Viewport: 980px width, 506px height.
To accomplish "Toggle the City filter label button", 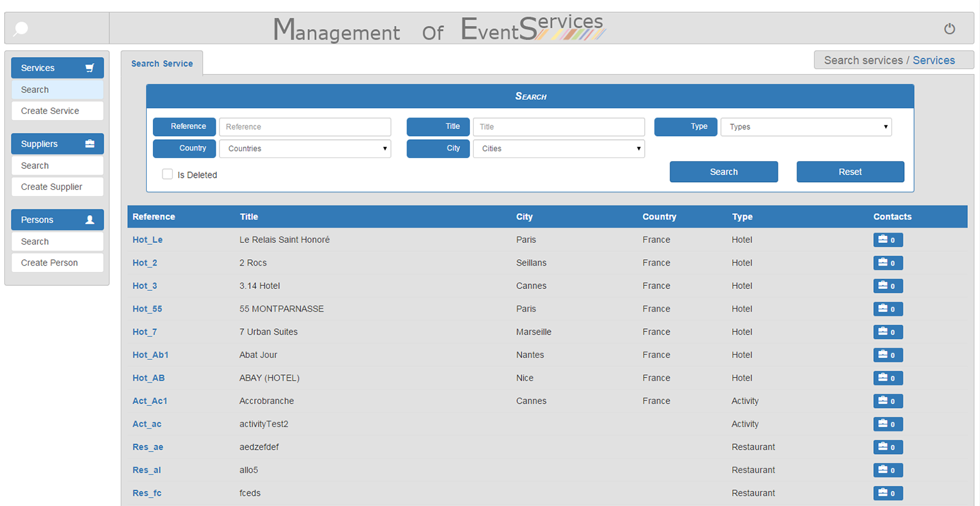I will (438, 149).
